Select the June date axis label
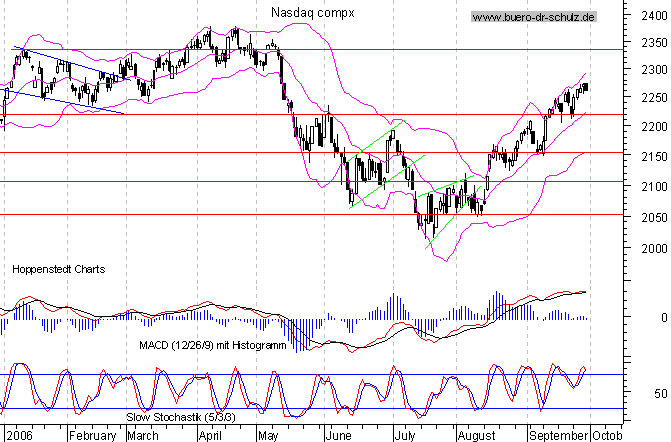 tap(338, 436)
